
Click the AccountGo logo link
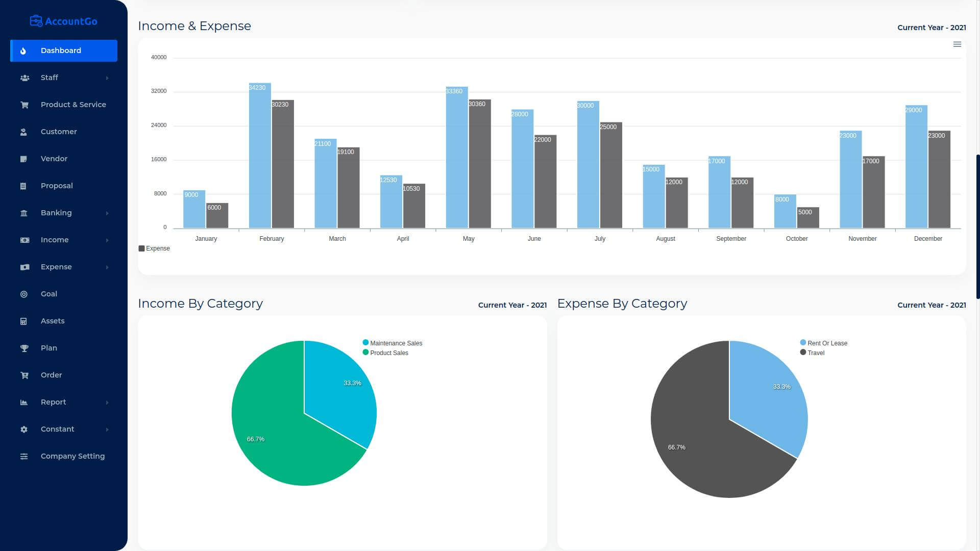click(63, 20)
